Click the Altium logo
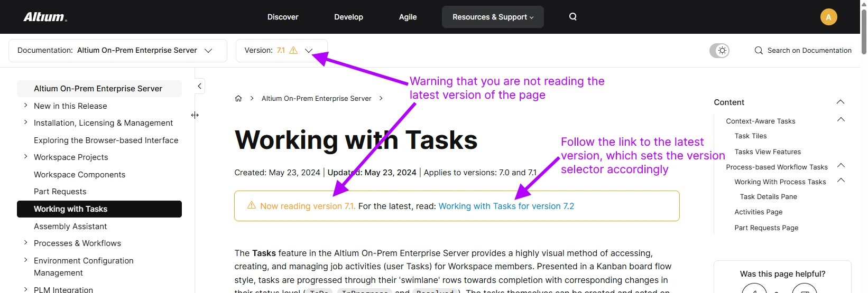Screen dimensions: 868x293 [x=45, y=17]
